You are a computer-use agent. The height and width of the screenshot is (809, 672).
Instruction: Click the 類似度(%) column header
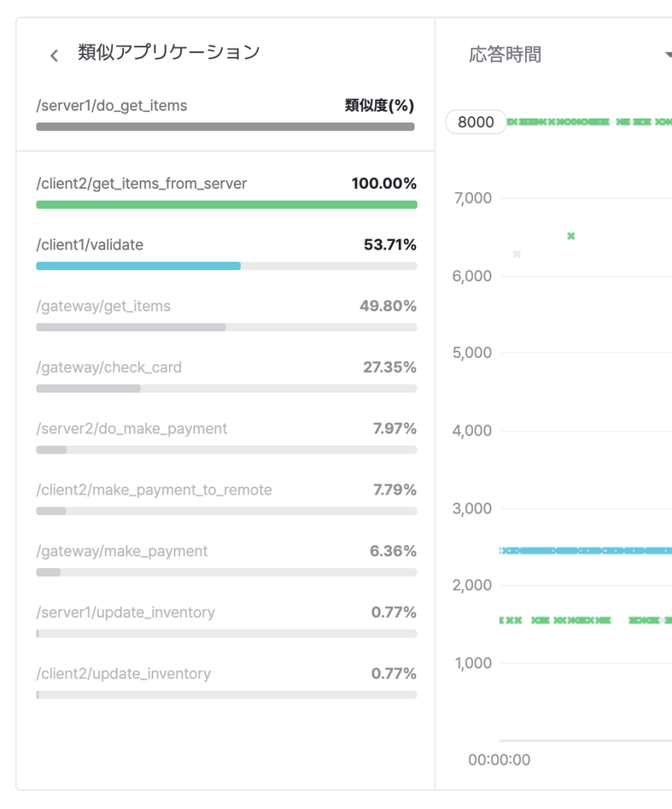(379, 105)
